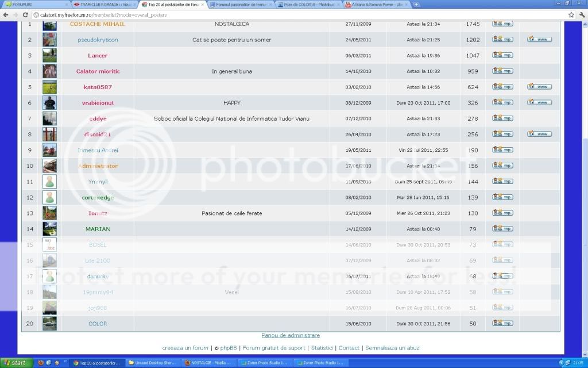Click avatar thumbnail of MARIAN

pyautogui.click(x=49, y=229)
